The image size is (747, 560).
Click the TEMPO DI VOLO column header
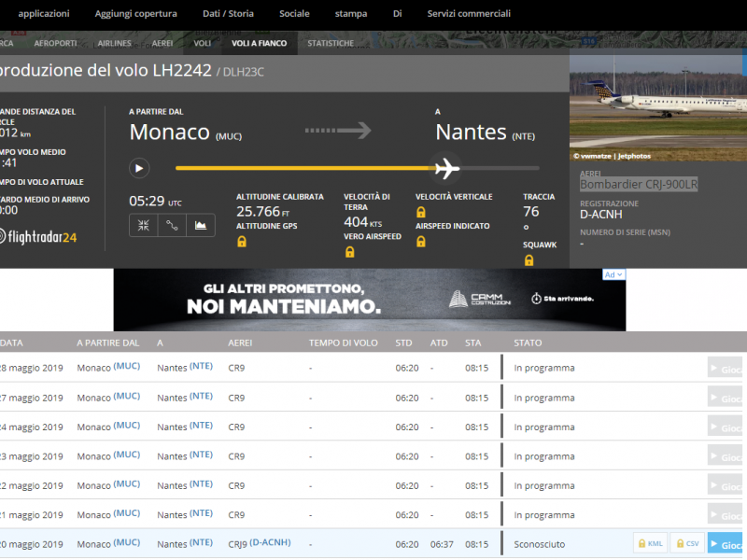tap(343, 343)
